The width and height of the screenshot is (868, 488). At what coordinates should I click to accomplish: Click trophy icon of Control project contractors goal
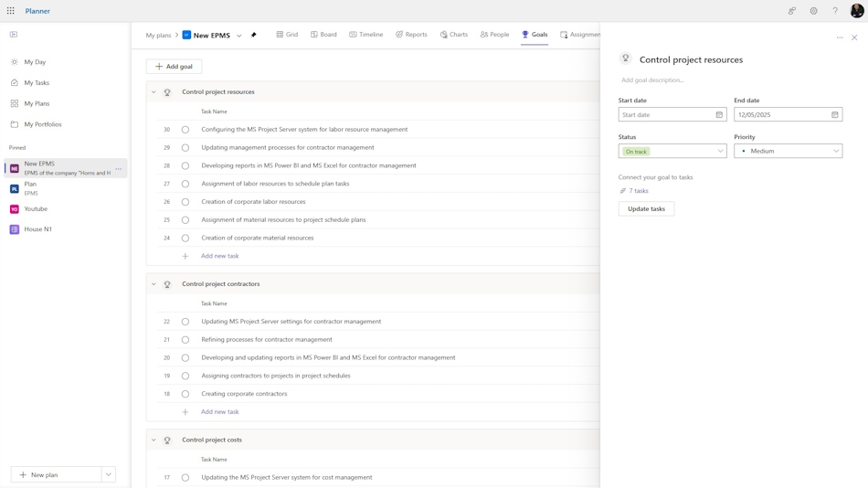click(167, 284)
